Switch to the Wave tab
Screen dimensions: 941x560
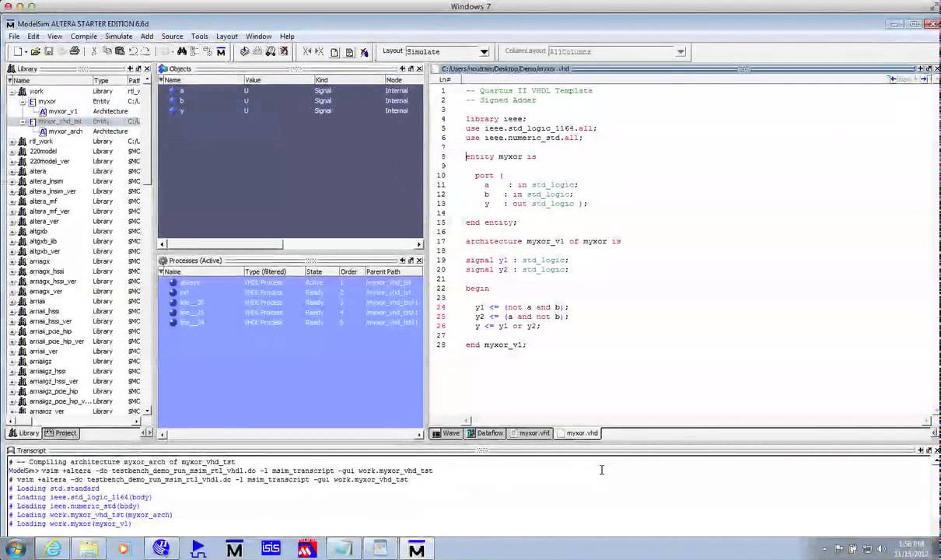tap(446, 433)
